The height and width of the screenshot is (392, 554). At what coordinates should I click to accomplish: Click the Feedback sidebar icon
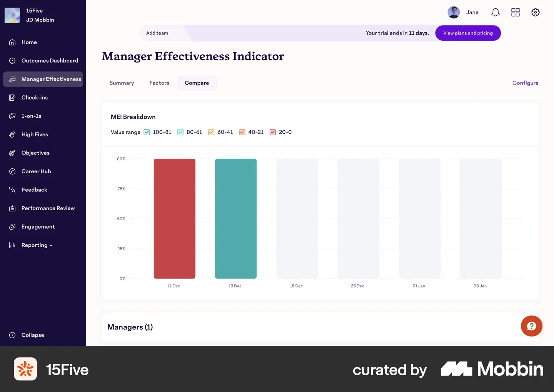pos(12,190)
